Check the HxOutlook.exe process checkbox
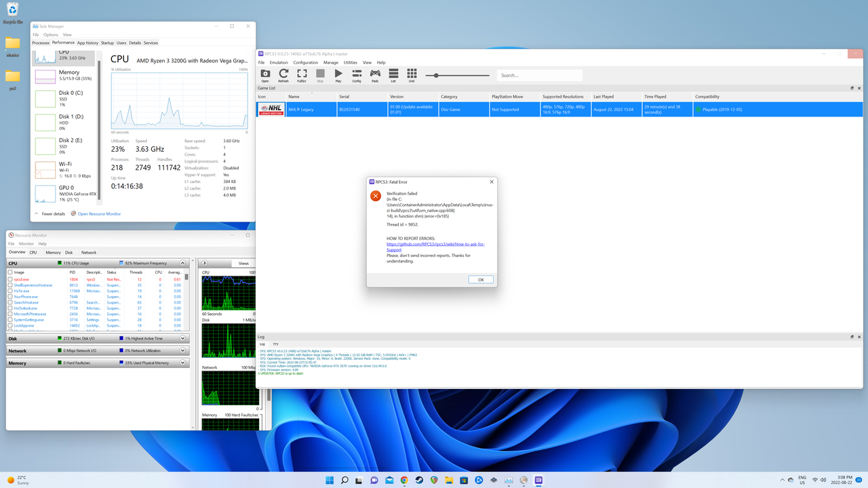This screenshot has width=868, height=488. pyautogui.click(x=10, y=308)
